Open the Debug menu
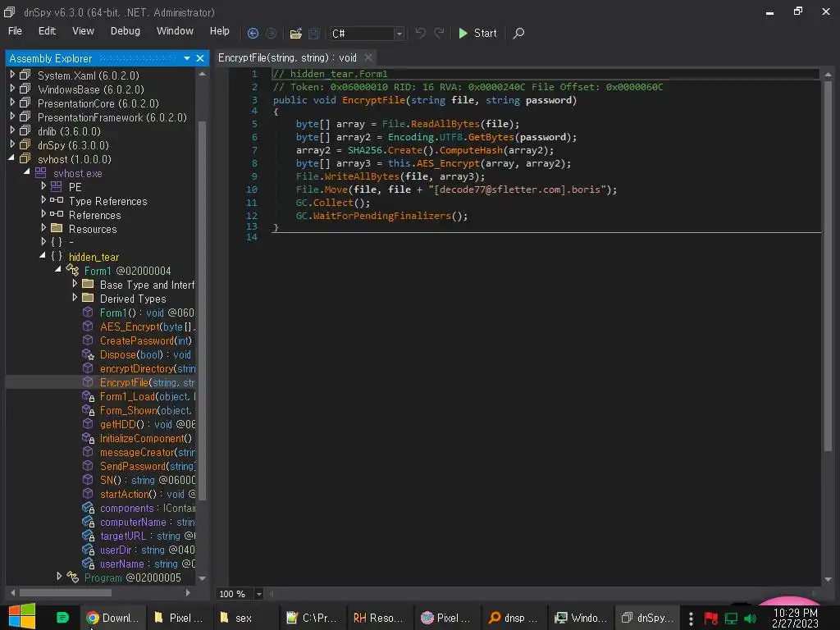 pyautogui.click(x=126, y=31)
